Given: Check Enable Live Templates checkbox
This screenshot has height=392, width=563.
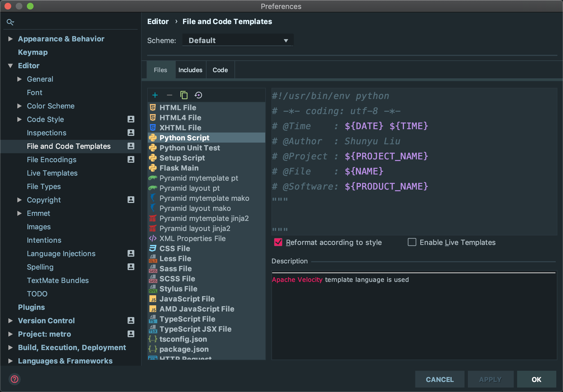Looking at the screenshot, I should (412, 242).
